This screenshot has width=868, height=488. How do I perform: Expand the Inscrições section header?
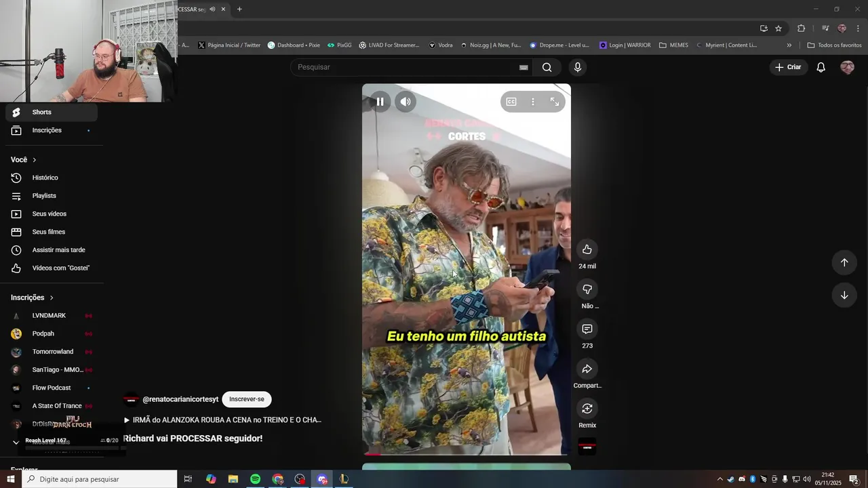(x=32, y=298)
